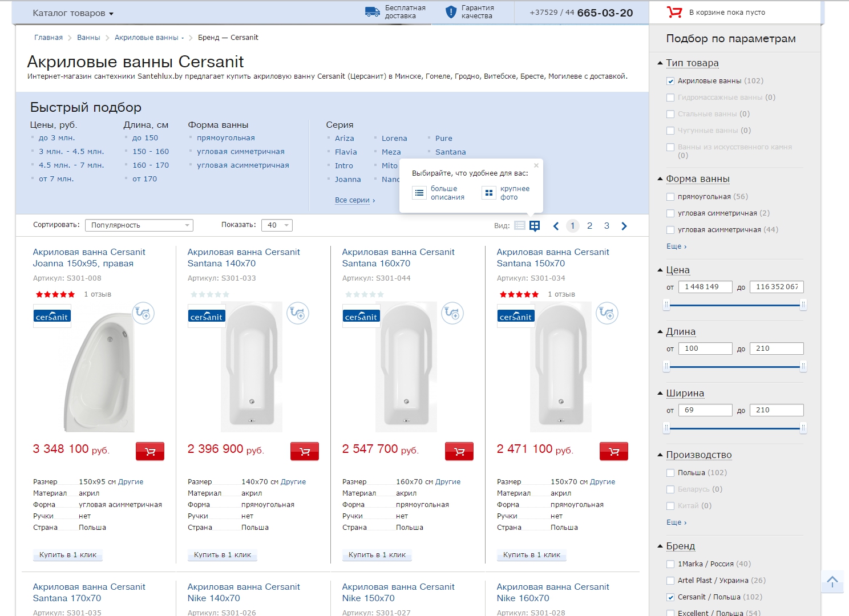Click Cersanit logo on Joanna card
Image resolution: width=849 pixels, height=616 pixels.
click(x=52, y=316)
